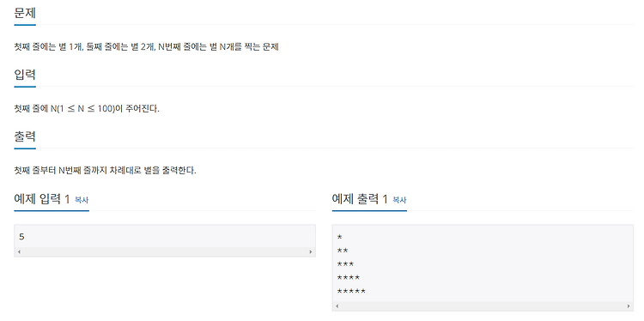Click right scroll arrow in sample output box
644x321 pixels.
[x=629, y=306]
